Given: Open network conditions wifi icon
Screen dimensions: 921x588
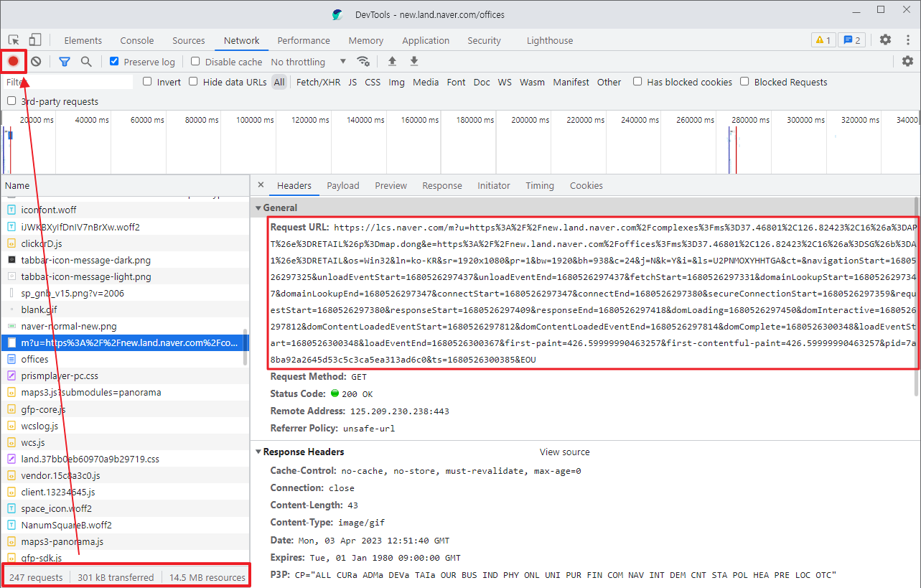Looking at the screenshot, I should [x=364, y=62].
